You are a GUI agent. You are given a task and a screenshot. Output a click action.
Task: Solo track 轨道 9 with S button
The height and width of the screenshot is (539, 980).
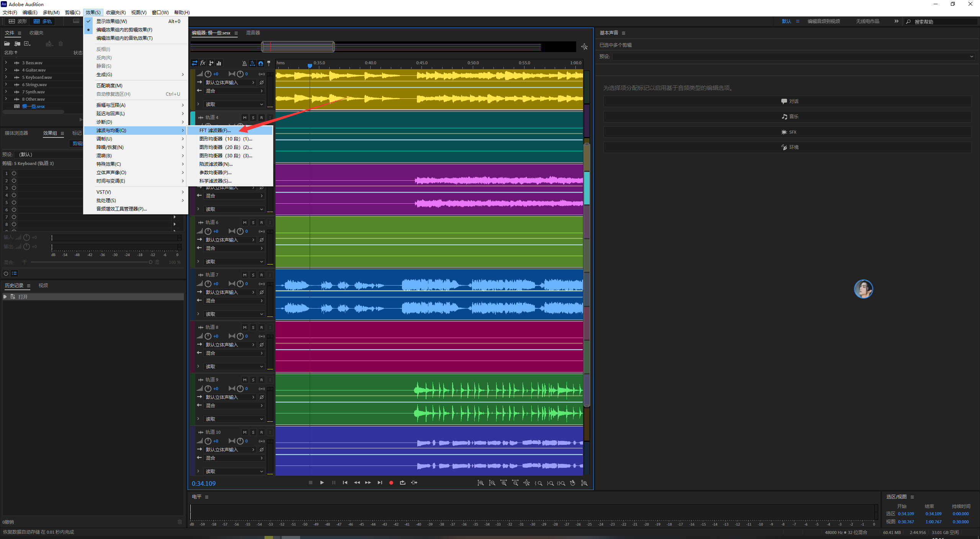[x=253, y=380]
